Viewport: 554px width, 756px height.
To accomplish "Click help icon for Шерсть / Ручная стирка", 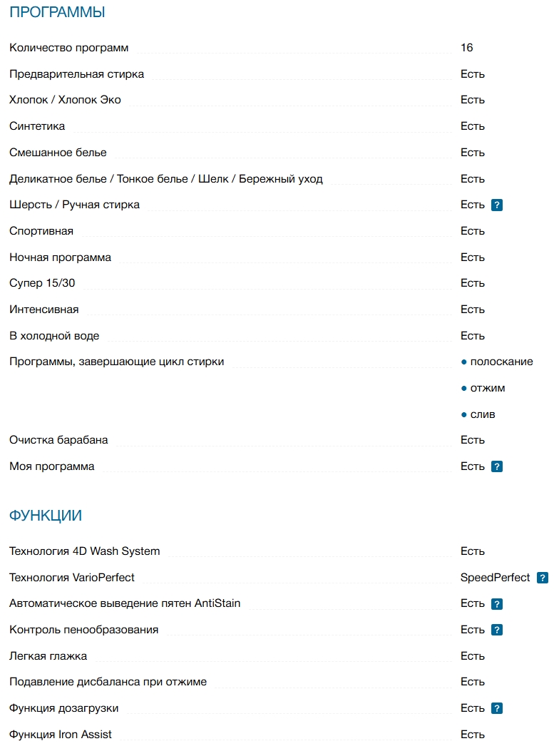I will 498,205.
